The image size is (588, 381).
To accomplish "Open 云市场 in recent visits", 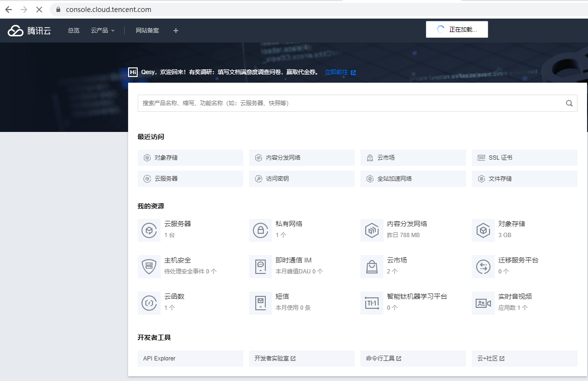I will (413, 158).
